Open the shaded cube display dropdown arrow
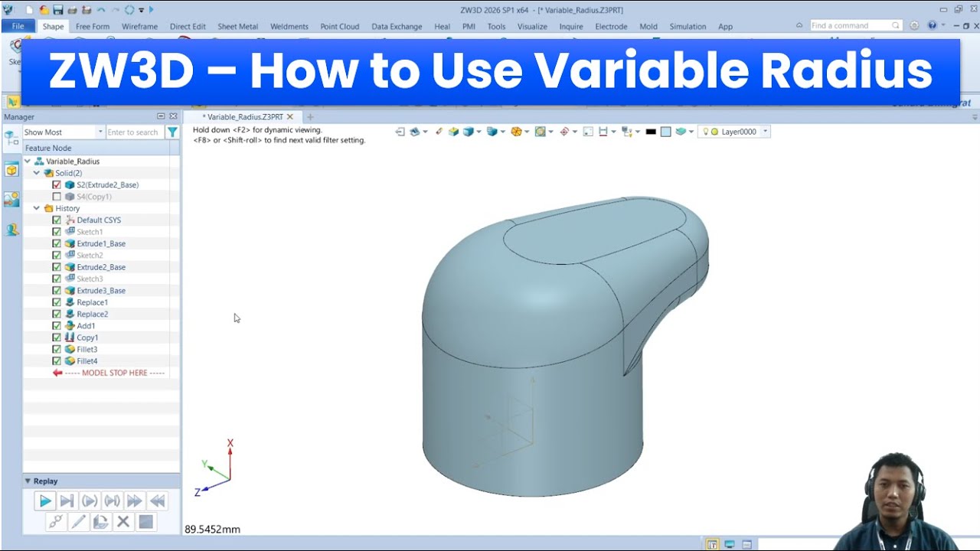Viewport: 980px width, 551px height. (479, 132)
